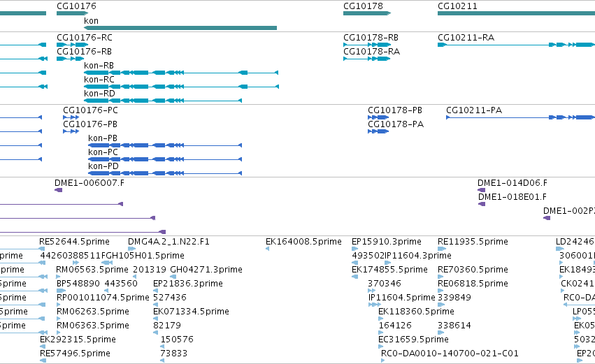This screenshot has width=595, height=364.
Task: Select EST IP11604.5prime
Action: 401,298
